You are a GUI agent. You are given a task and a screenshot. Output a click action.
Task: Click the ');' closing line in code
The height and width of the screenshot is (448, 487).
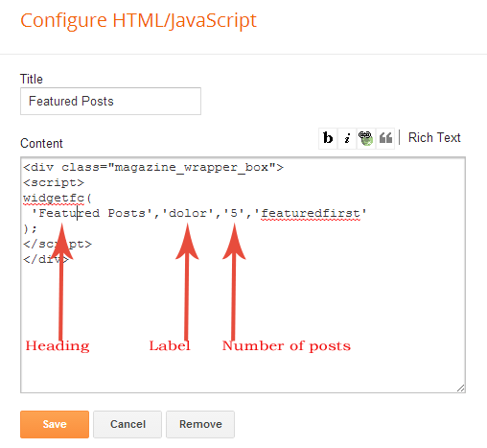(x=31, y=228)
